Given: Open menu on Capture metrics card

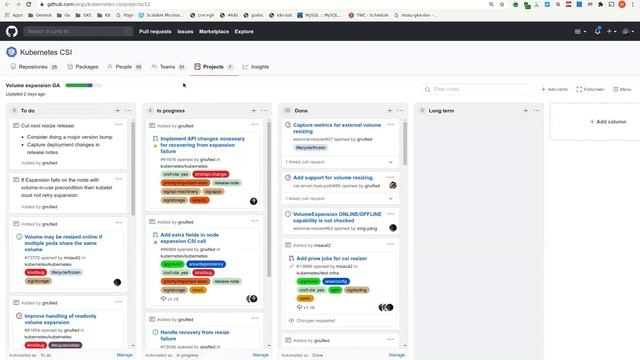Looking at the screenshot, I should [391, 124].
